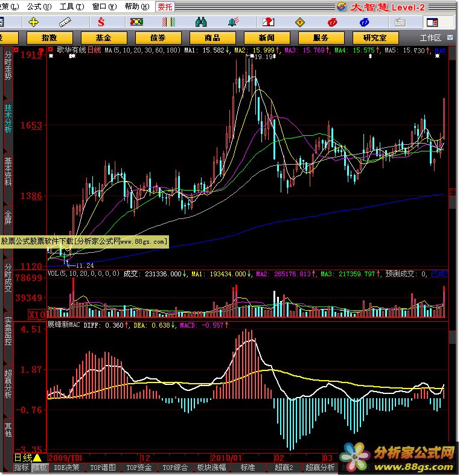This screenshot has height=476, width=460.
Task: Click the X10 volume scale label
Action: pyautogui.click(x=37, y=315)
